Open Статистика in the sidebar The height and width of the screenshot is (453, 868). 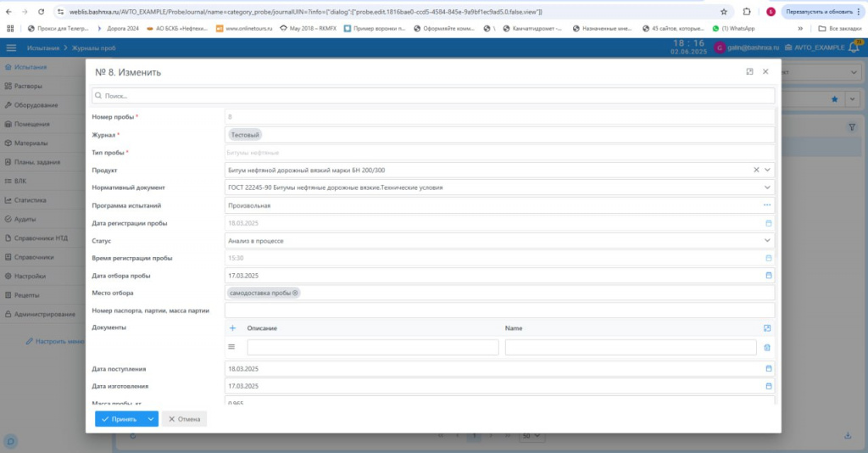(30, 200)
